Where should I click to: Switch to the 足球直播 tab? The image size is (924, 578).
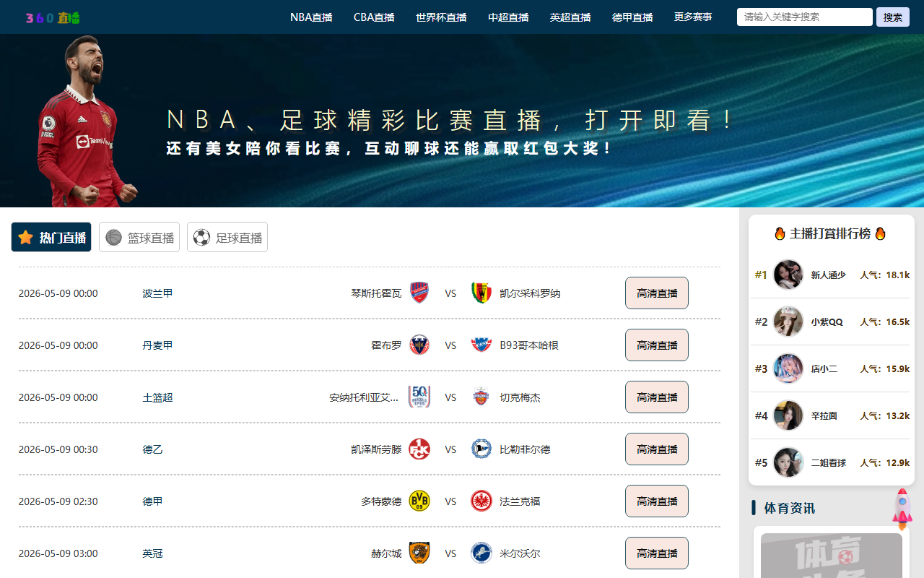227,237
